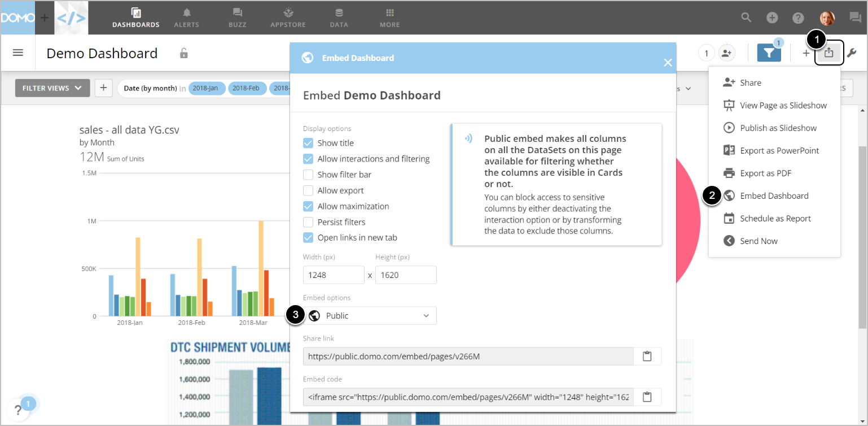This screenshot has width=868, height=426.
Task: Select Embed Dashboard menu item
Action: (774, 195)
